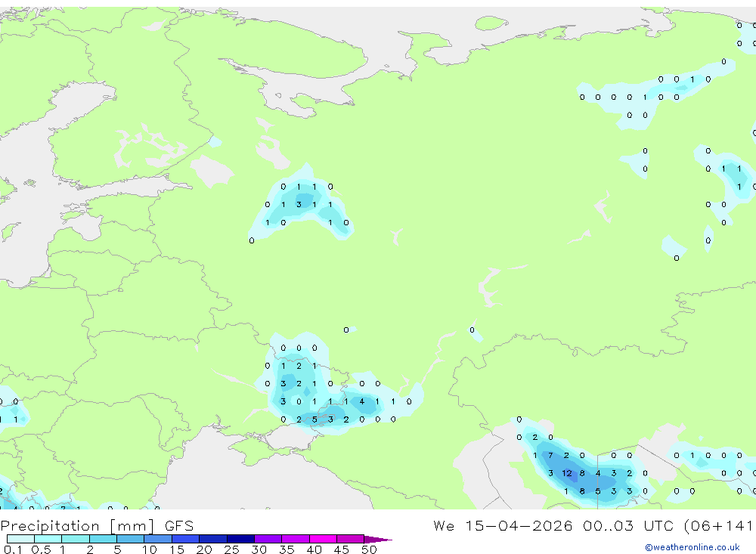
Task: Click the 15 legend label
Action: (177, 549)
